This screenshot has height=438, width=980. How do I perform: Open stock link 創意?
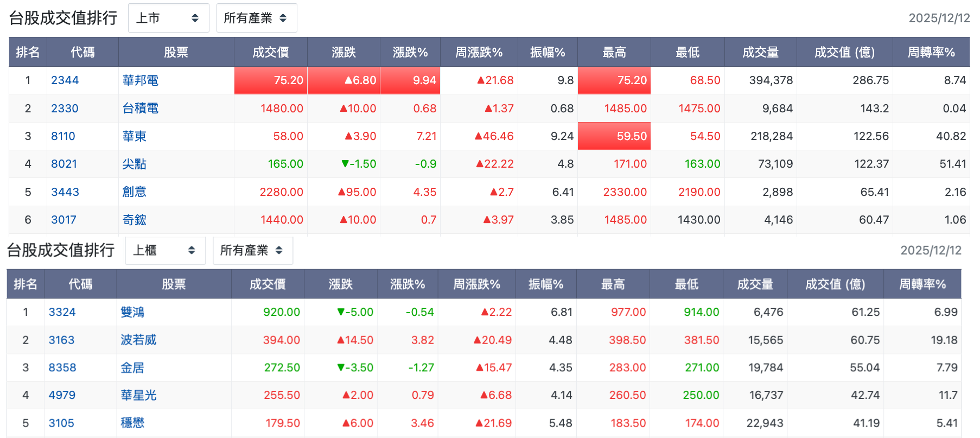135,192
